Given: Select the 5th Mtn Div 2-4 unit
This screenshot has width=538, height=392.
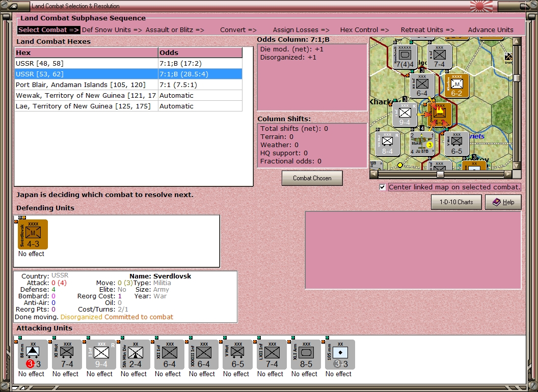Looking at the screenshot, I should click(135, 355).
